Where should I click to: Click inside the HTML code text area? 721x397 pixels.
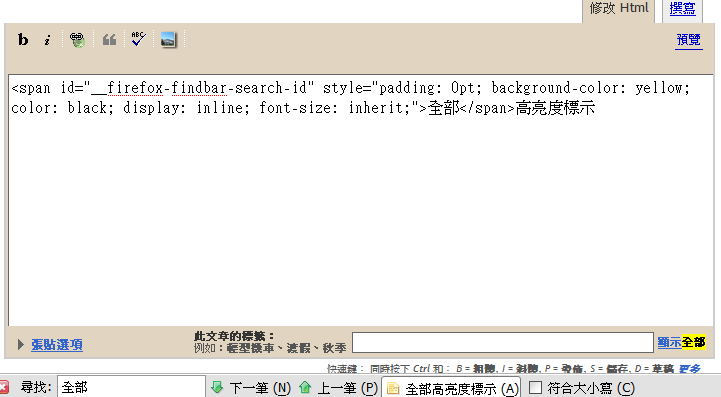361,200
